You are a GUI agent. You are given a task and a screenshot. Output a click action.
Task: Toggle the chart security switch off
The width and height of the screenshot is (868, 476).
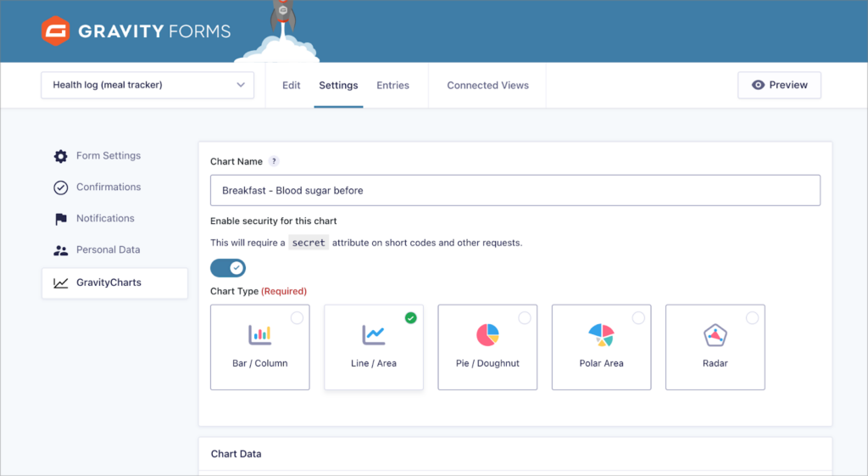[x=227, y=268]
